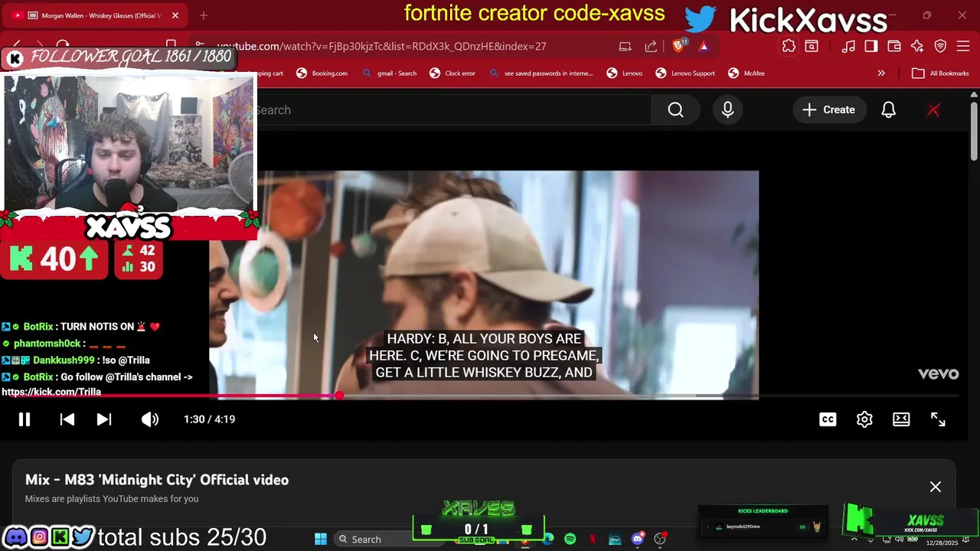Open YouTube notifications bell
The image size is (980, 551).
coord(888,110)
